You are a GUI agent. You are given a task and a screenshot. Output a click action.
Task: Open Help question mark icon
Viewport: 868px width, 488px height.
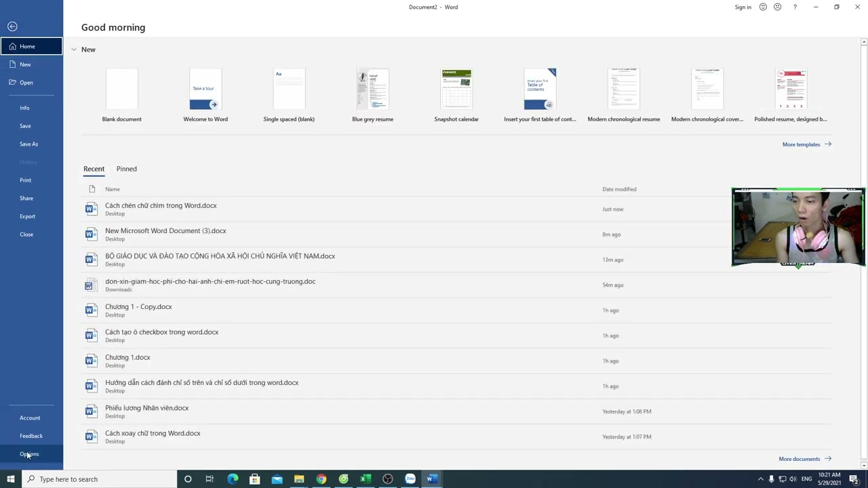pos(795,7)
